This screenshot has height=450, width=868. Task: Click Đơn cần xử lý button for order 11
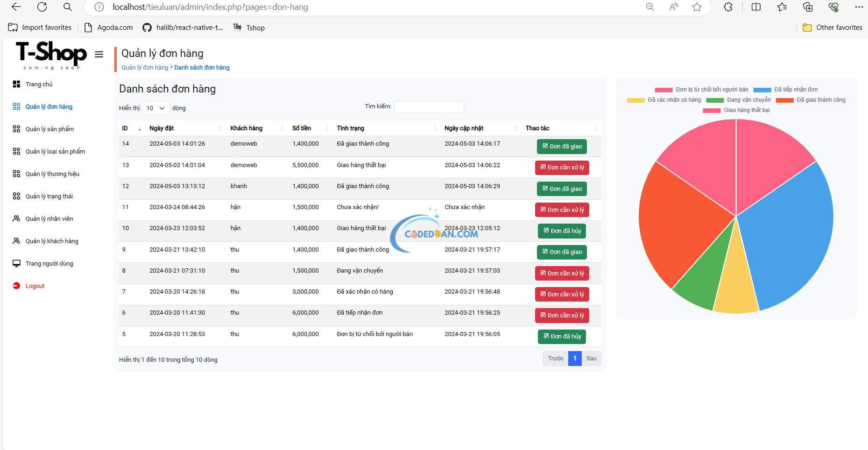[562, 210]
